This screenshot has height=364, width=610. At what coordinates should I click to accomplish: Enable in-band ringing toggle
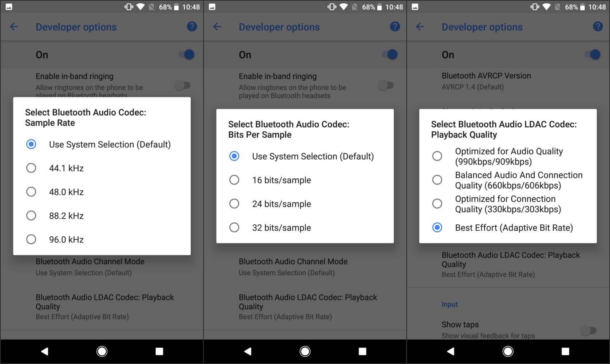184,85
